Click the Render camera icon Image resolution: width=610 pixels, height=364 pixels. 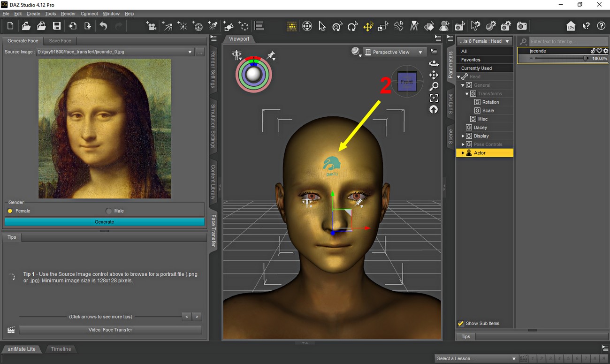coord(522,26)
